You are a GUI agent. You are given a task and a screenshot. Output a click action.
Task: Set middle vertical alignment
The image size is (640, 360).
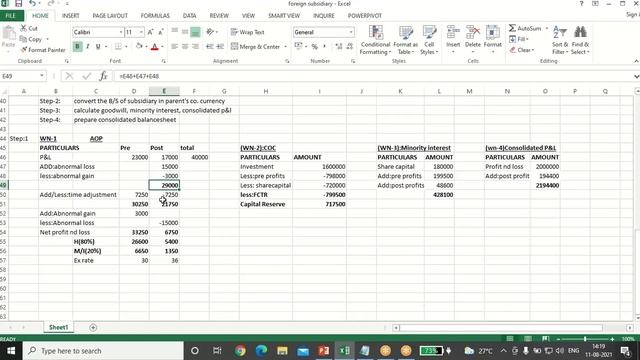[x=185, y=32]
